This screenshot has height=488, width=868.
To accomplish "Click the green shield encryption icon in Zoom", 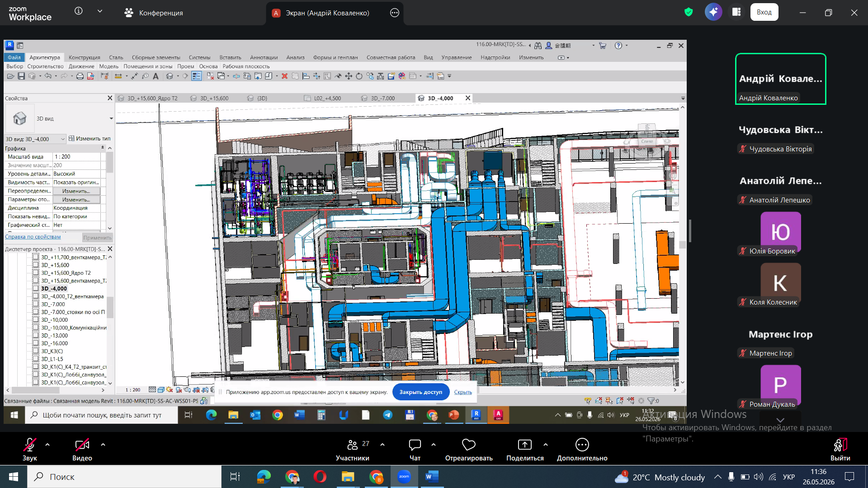I will (x=689, y=12).
